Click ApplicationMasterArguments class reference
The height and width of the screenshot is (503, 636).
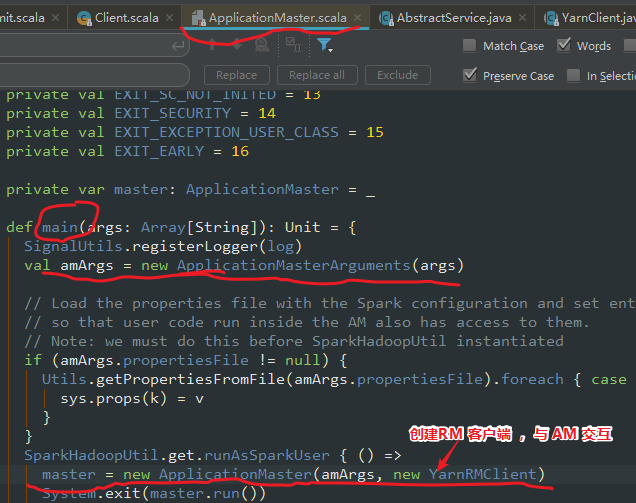(x=294, y=265)
